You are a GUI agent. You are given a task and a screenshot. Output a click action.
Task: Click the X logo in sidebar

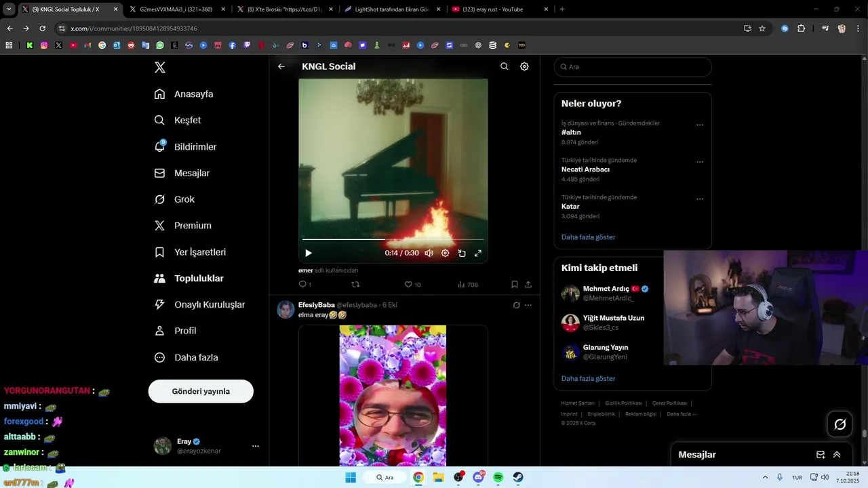point(160,67)
